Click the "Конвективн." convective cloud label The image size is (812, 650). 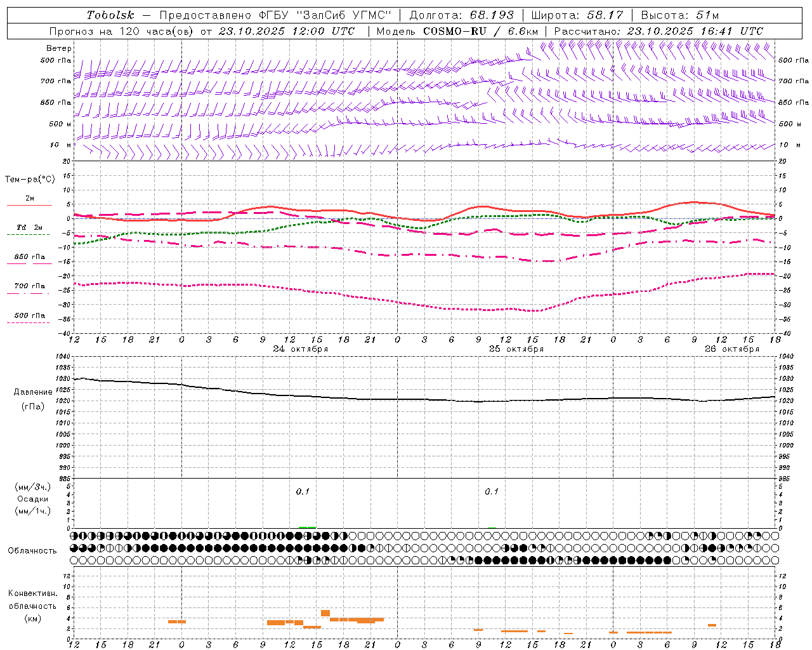point(32,594)
